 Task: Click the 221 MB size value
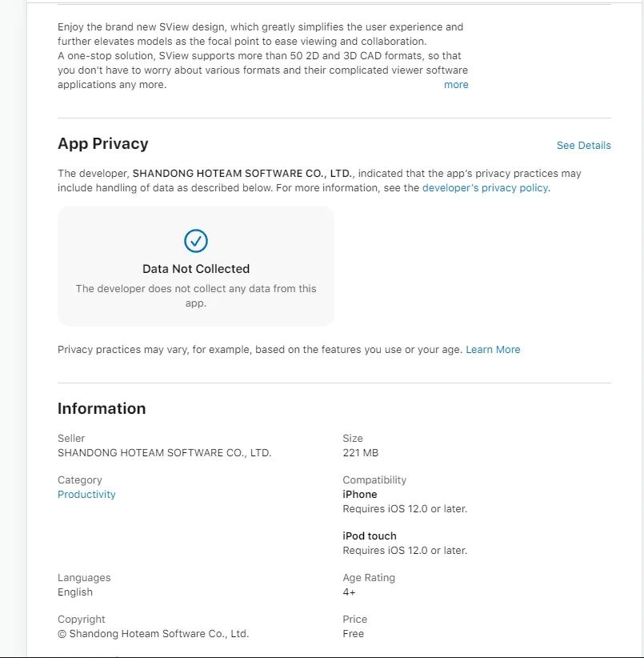pos(360,453)
